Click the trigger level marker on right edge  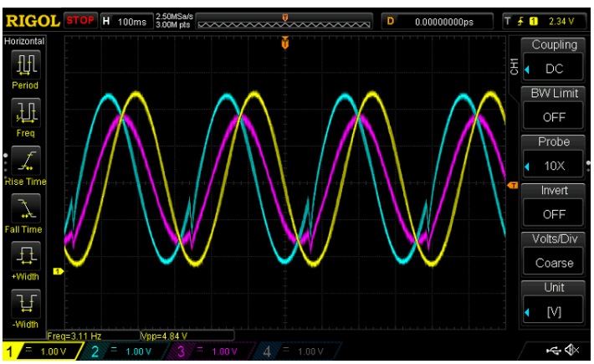[x=512, y=184]
